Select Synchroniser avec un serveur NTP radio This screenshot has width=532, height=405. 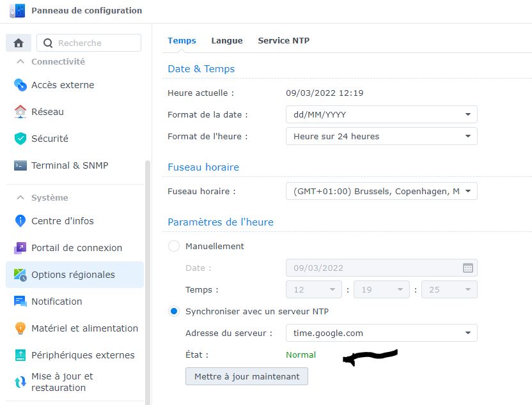click(174, 311)
